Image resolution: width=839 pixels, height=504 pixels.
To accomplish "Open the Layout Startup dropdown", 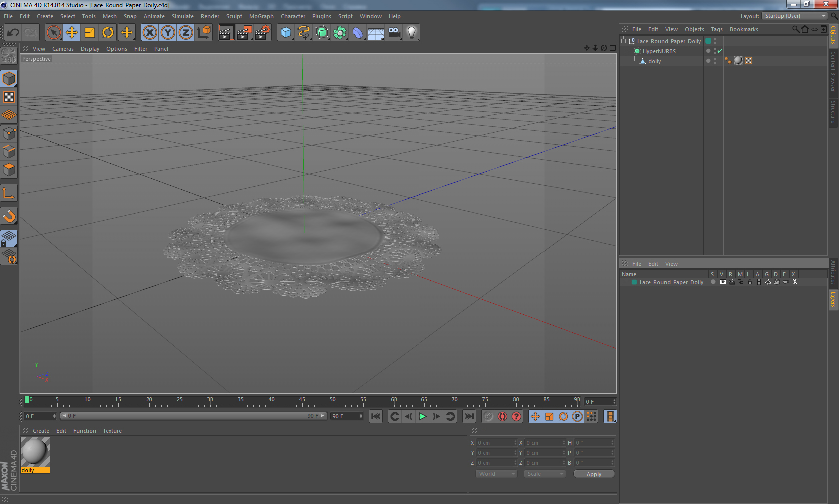I will click(x=795, y=16).
